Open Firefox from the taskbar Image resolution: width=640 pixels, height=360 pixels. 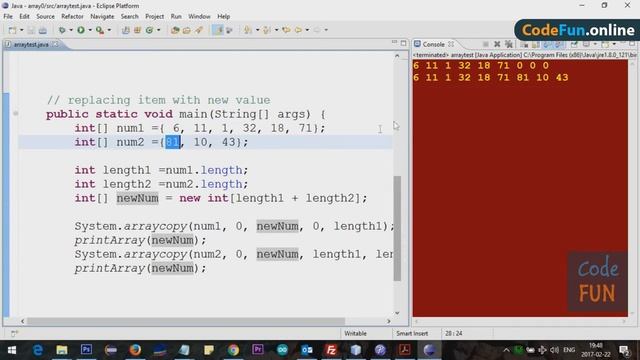click(135, 350)
